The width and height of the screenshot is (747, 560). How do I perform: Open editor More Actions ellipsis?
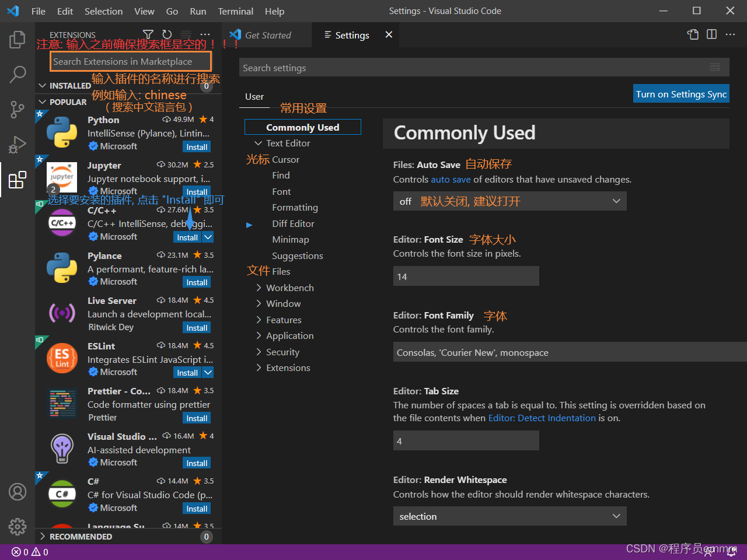(x=730, y=34)
